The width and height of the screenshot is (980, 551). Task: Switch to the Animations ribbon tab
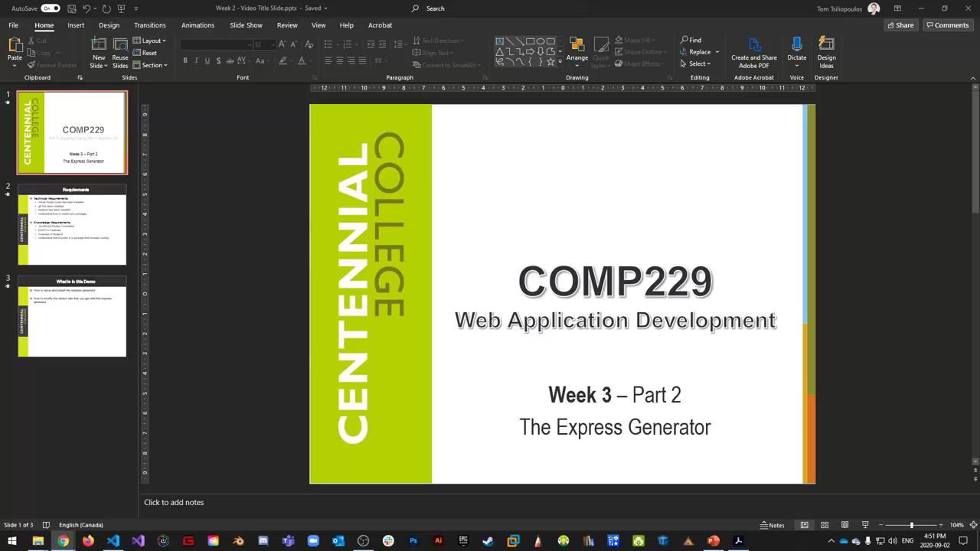tap(198, 25)
